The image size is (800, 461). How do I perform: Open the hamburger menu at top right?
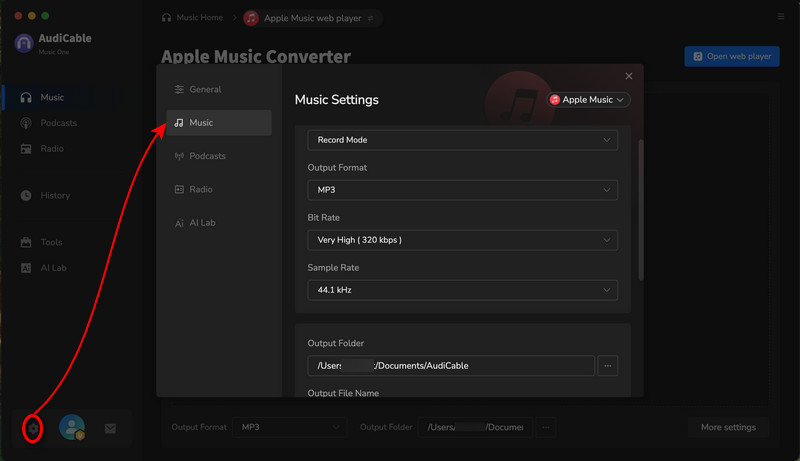point(781,17)
